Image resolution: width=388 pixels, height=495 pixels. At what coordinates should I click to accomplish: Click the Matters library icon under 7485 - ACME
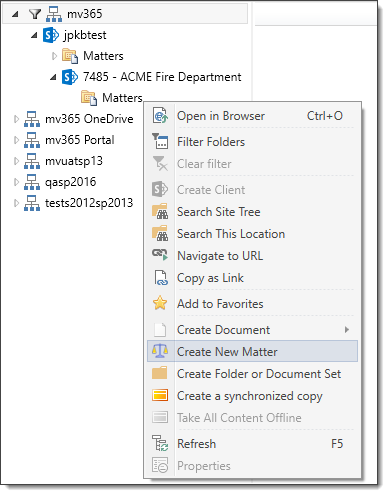(89, 98)
